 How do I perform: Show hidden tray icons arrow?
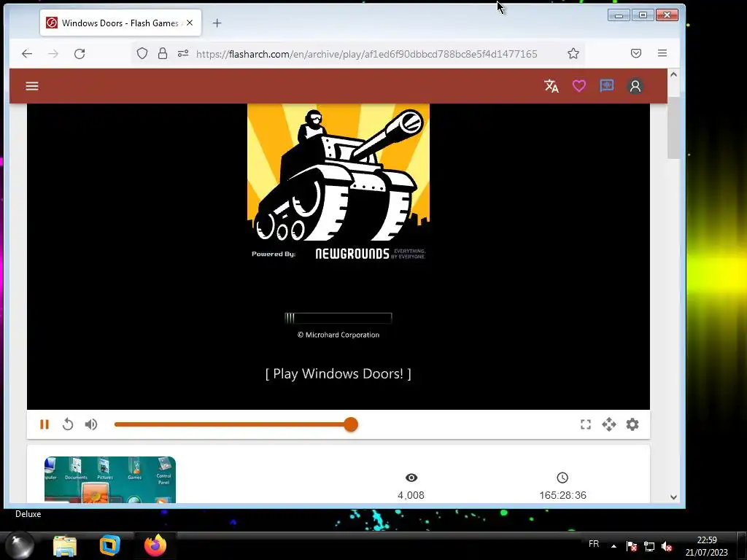[614, 546]
